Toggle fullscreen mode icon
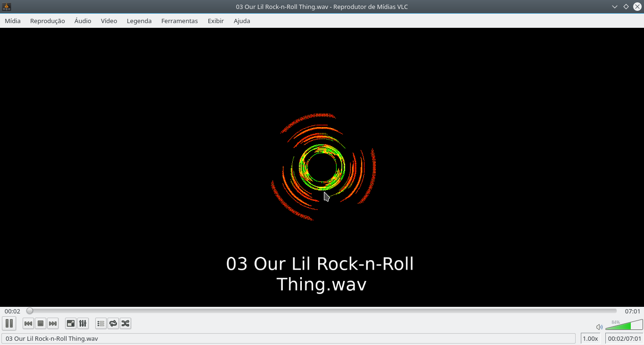 click(x=70, y=323)
